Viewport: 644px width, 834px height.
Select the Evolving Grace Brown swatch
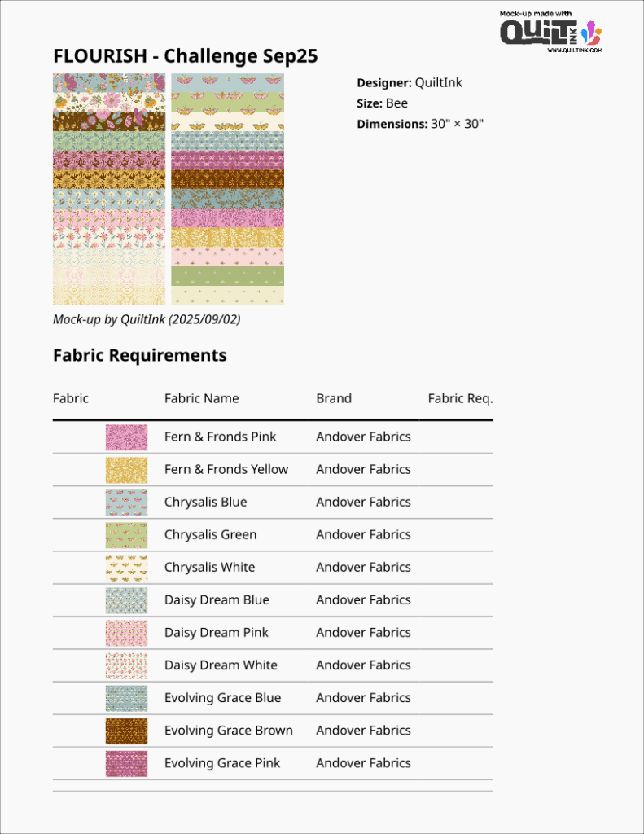click(126, 731)
